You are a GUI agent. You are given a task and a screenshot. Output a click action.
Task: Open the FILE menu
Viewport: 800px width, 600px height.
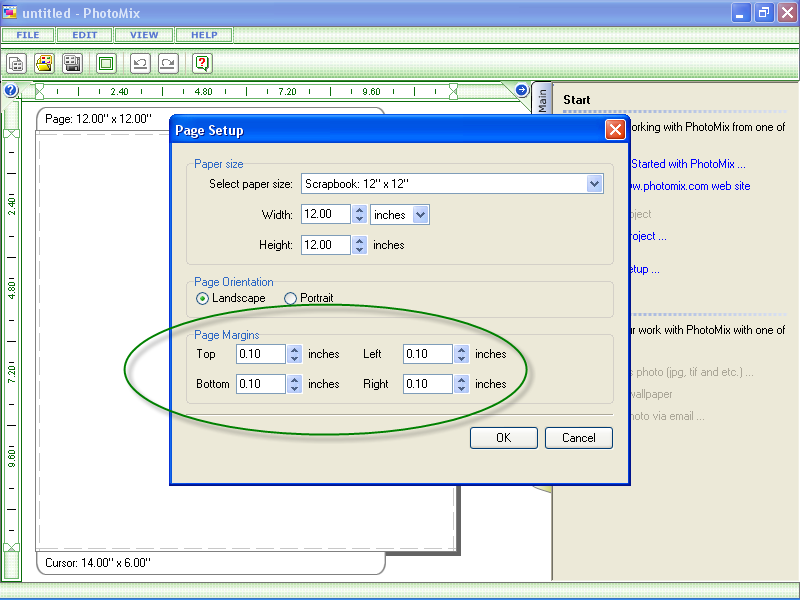pyautogui.click(x=28, y=35)
